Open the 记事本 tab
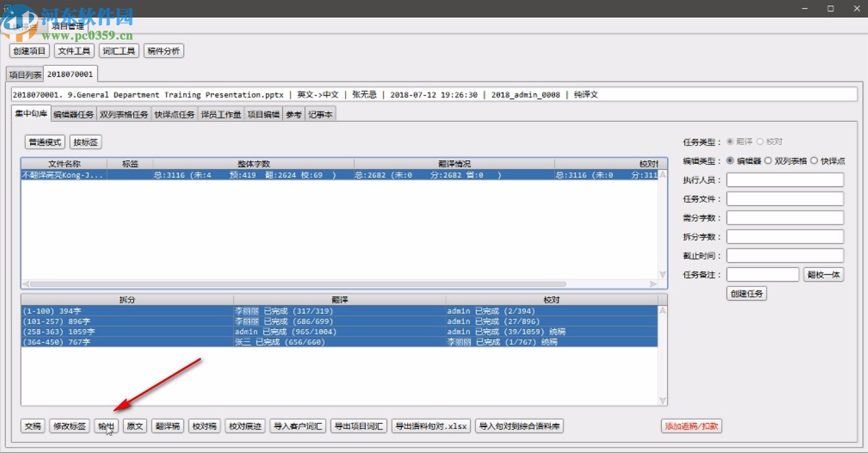The height and width of the screenshot is (453, 868). [x=320, y=114]
